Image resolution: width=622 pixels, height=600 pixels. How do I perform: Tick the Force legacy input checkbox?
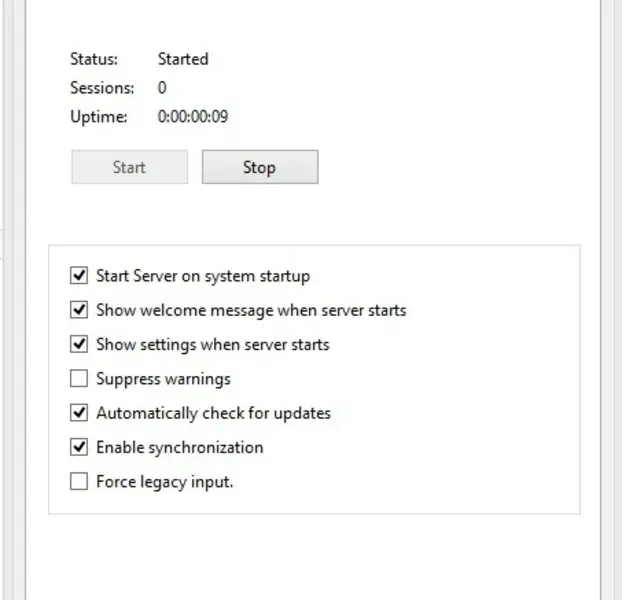click(x=80, y=482)
